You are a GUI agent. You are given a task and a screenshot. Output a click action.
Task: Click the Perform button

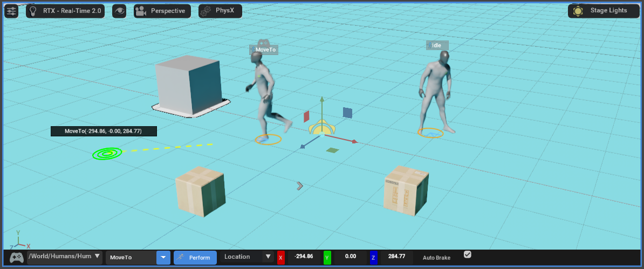pos(195,258)
